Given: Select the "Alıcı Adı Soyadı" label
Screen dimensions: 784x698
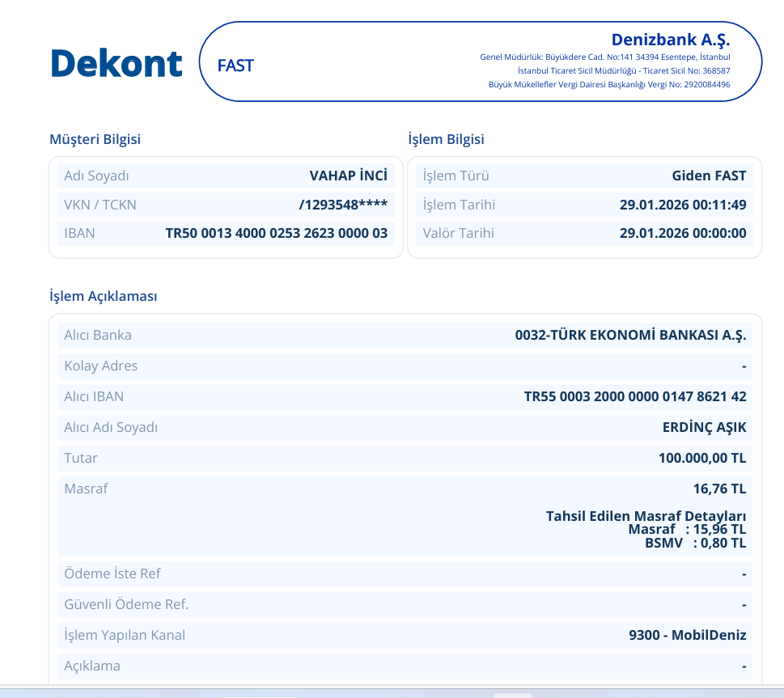Looking at the screenshot, I should [111, 428].
